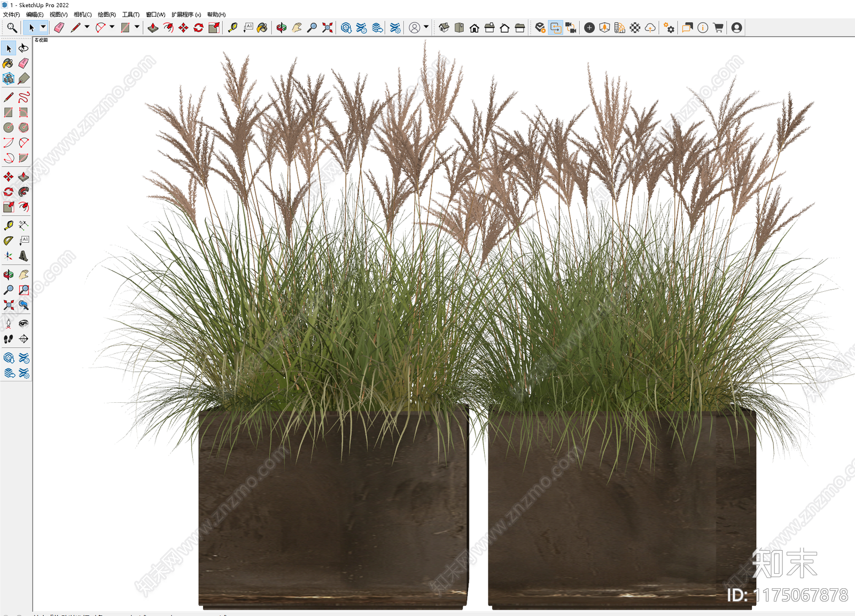Image resolution: width=855 pixels, height=616 pixels.
Task: Open the chat bubbles toolbar icon
Action: pyautogui.click(x=687, y=28)
